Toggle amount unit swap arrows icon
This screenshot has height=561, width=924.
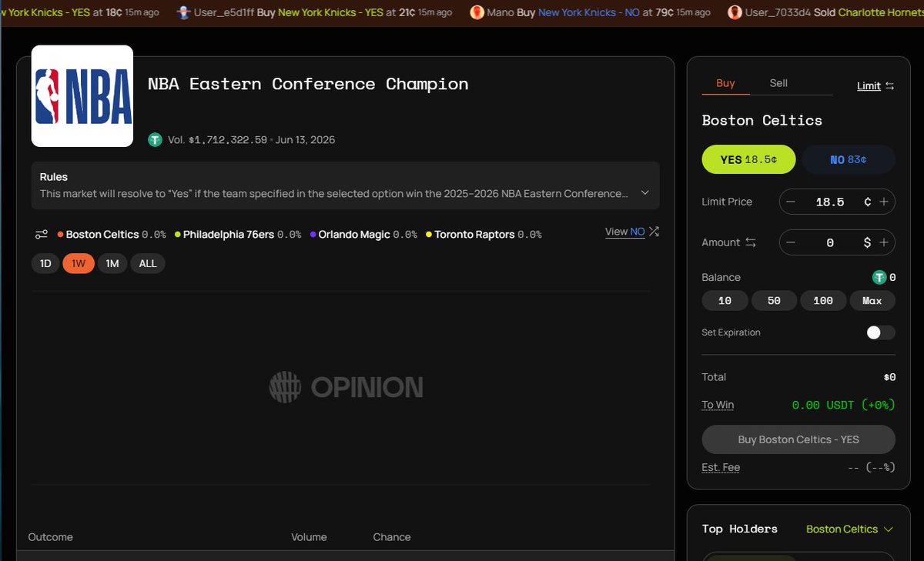click(x=751, y=242)
